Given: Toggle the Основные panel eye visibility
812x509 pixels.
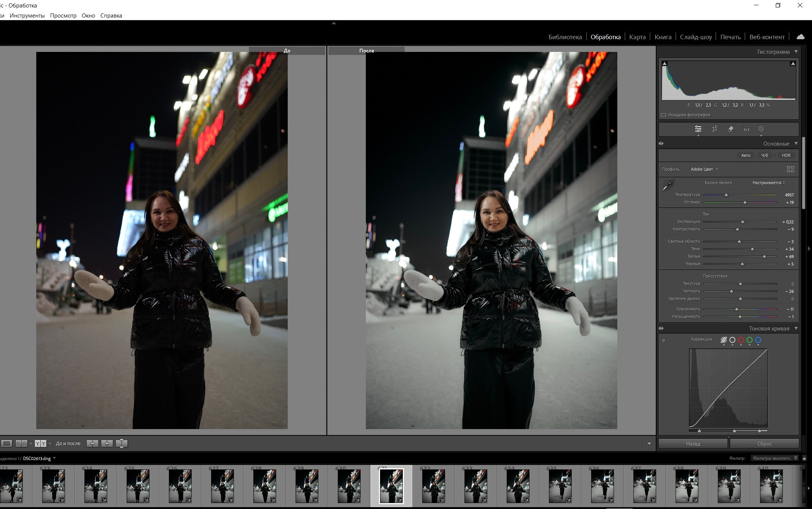Looking at the screenshot, I should point(661,143).
